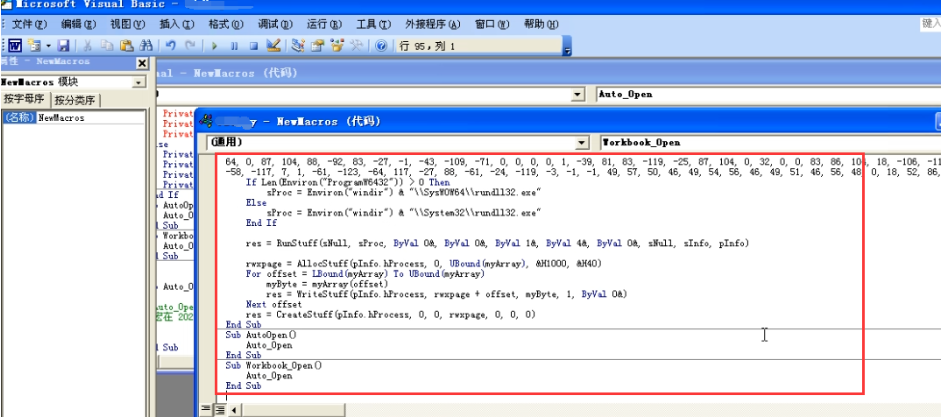This screenshot has height=419, width=941.
Task: Activate the back NewMacros (代码) window title
Action: tap(547, 73)
